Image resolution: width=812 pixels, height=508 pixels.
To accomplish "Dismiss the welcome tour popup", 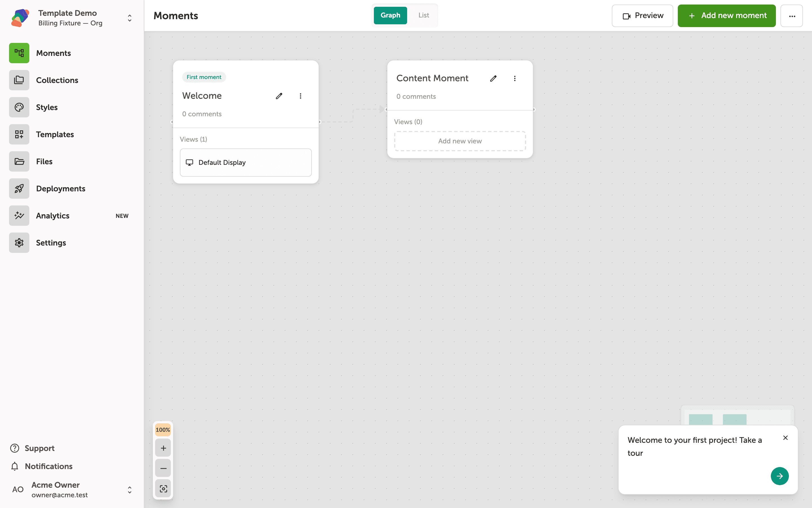I will point(785,438).
